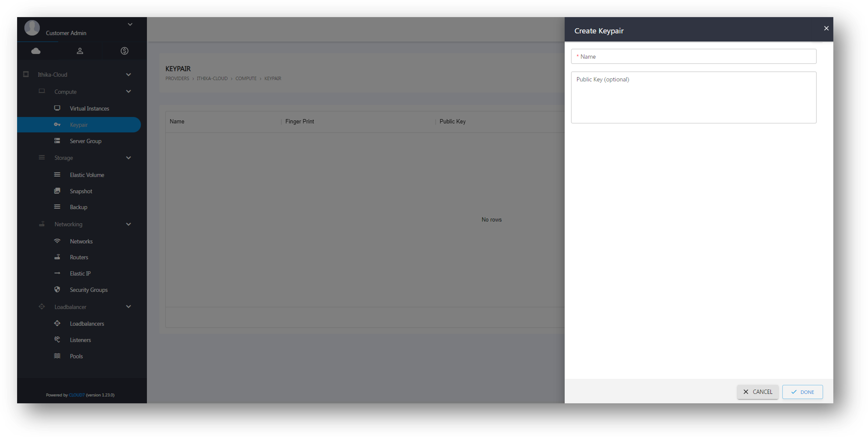
Task: Collapse the Storage section chevron
Action: coord(128,158)
